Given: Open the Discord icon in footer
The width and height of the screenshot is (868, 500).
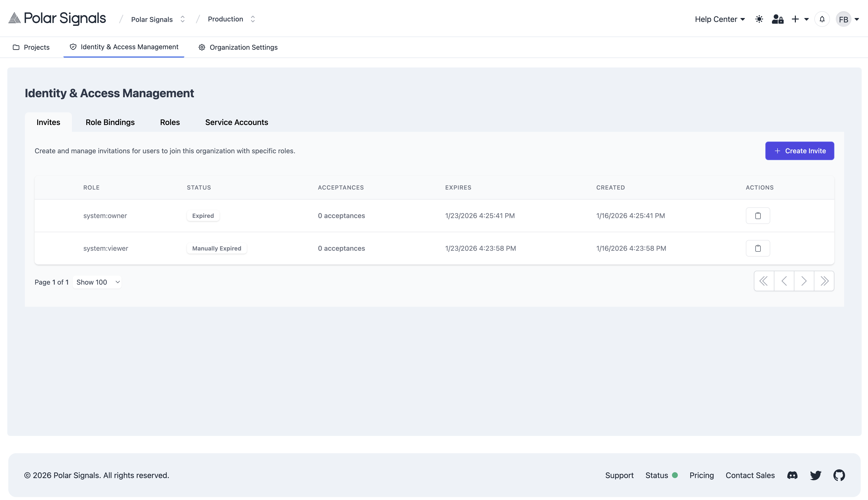Looking at the screenshot, I should click(792, 475).
